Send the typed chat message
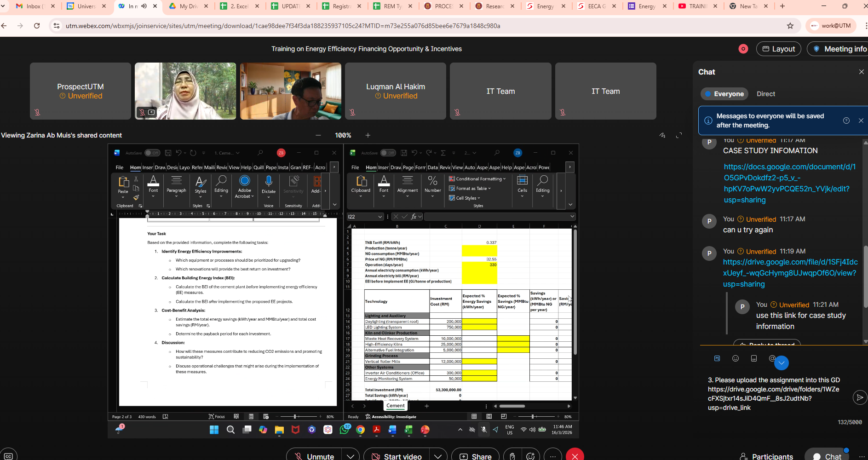Viewport: 868px width, 460px height. click(859, 397)
